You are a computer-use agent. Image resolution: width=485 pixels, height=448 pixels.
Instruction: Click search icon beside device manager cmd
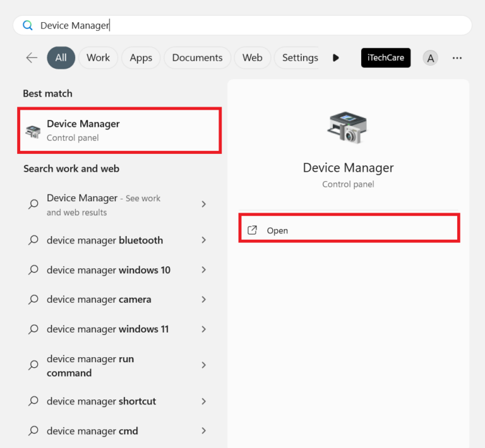tap(33, 431)
